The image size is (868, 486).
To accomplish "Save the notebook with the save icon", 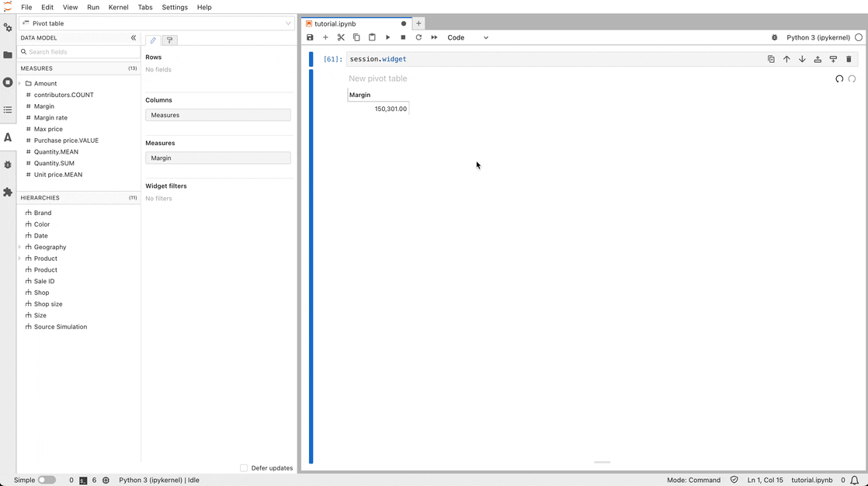I will tap(310, 37).
